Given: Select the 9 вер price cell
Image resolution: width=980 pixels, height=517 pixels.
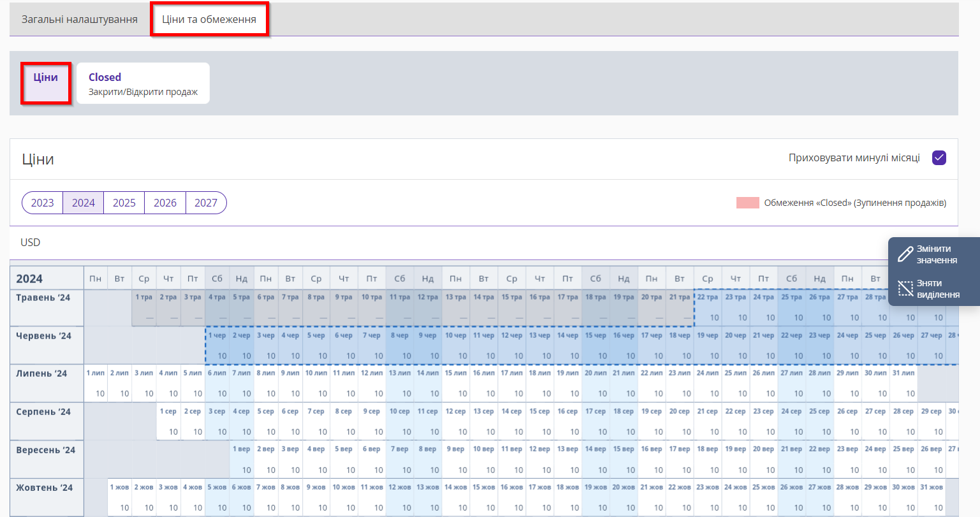Looking at the screenshot, I should (456, 459).
